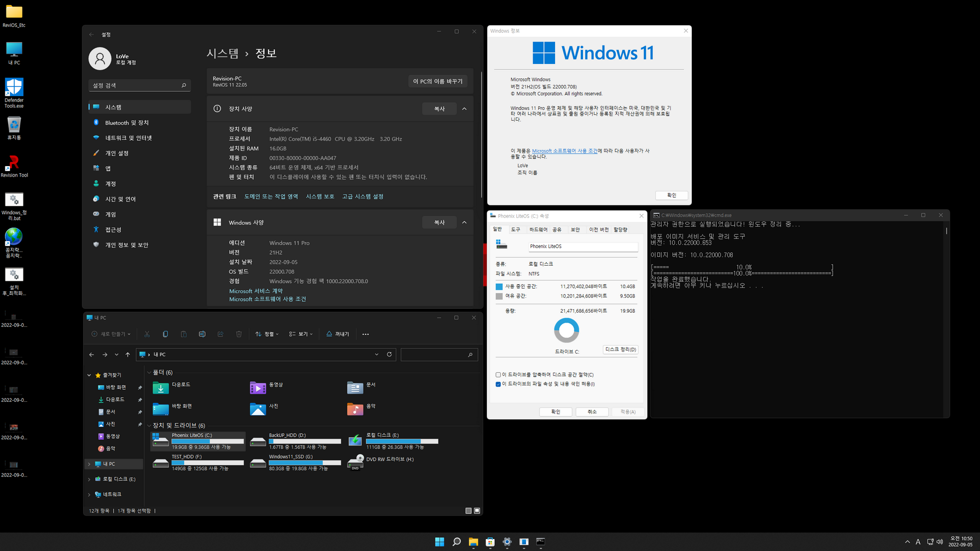Viewport: 980px width, 551px height.
Task: Uncheck allow file indexing on this drive checkbox
Action: [498, 384]
